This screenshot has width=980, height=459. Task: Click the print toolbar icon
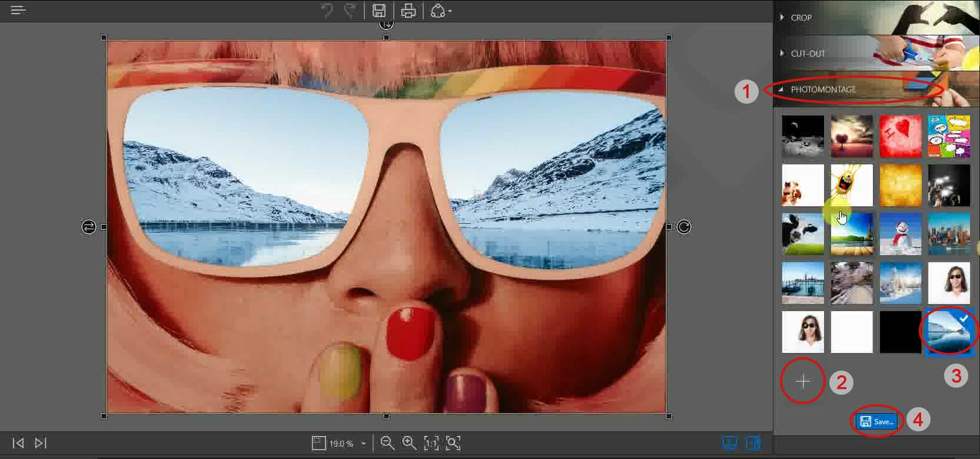tap(408, 11)
